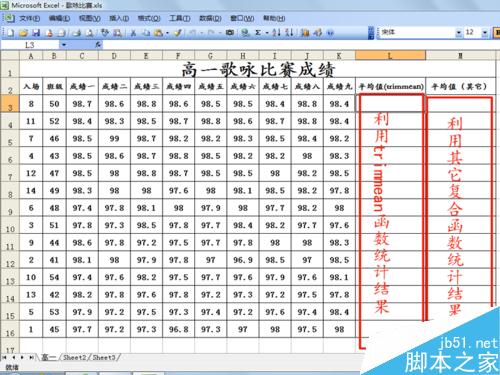
Task: Open the 窗口 (Window) menu
Action: point(242,18)
